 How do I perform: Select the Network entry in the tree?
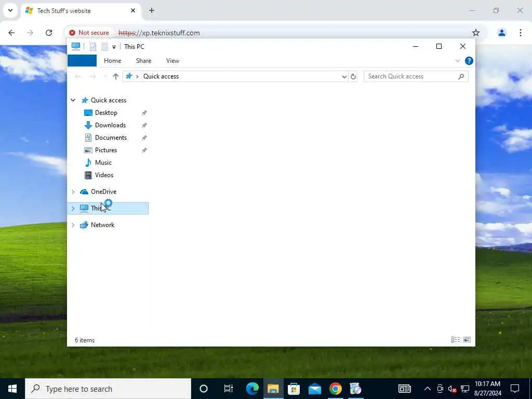pos(102,225)
